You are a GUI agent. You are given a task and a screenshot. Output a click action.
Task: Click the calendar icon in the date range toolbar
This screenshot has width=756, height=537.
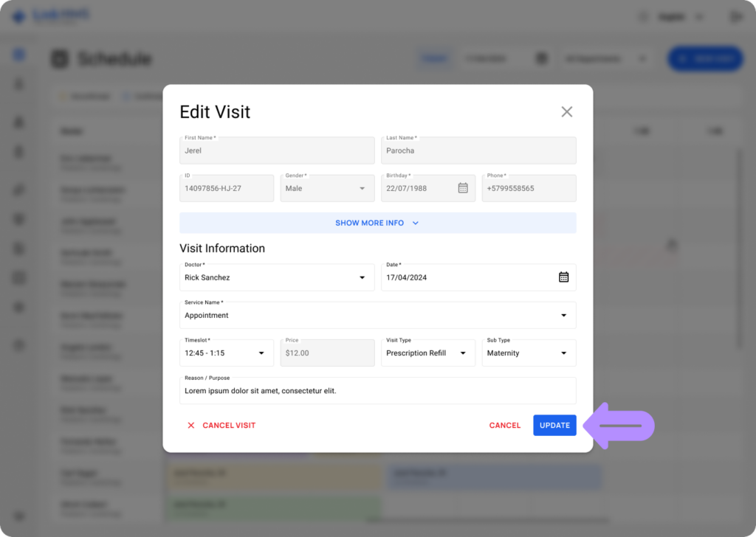541,57
